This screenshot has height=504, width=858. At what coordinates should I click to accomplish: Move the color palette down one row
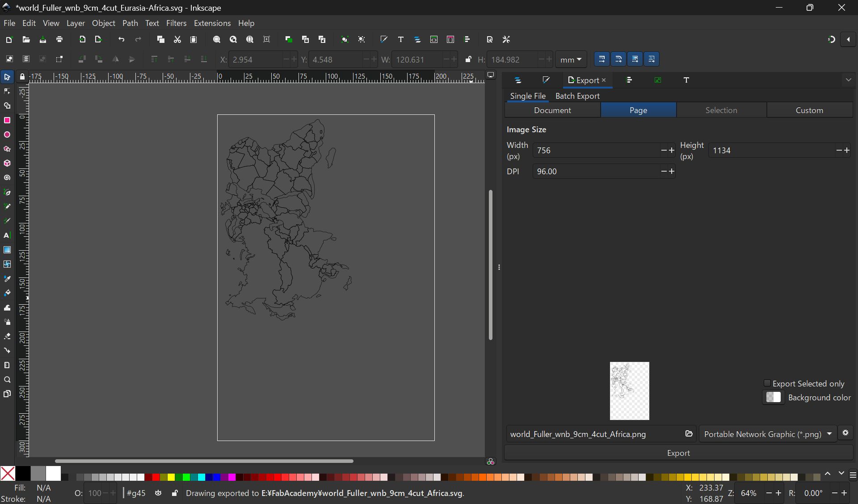841,474
